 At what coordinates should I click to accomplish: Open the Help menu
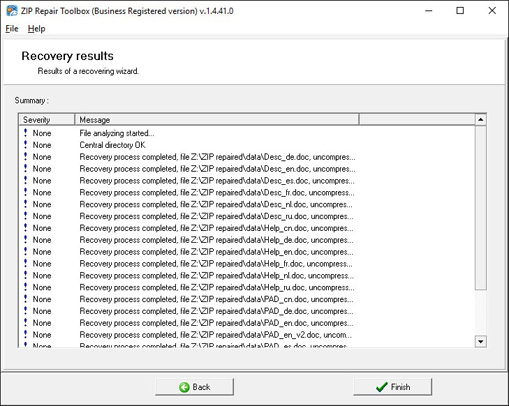point(36,29)
